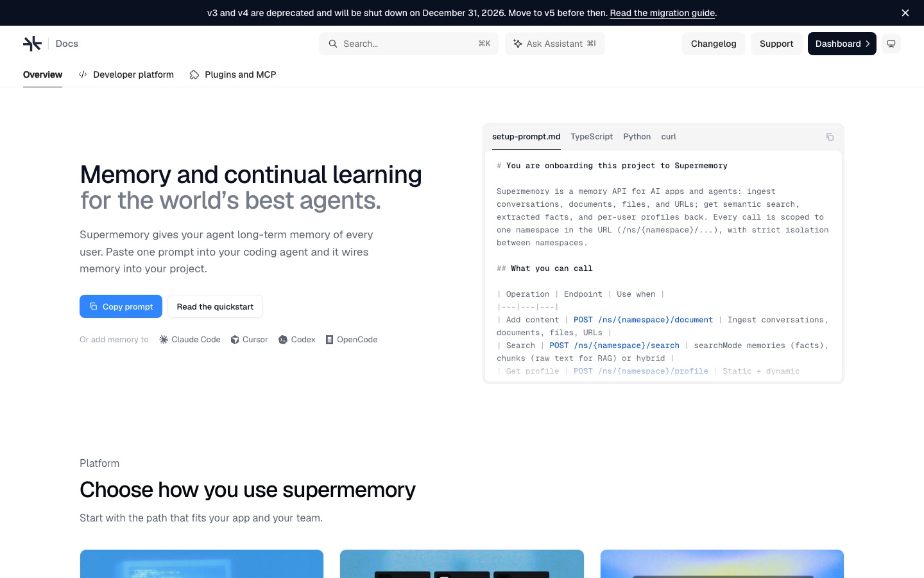Click the Developer platform code icon
924x578 pixels.
[83, 74]
